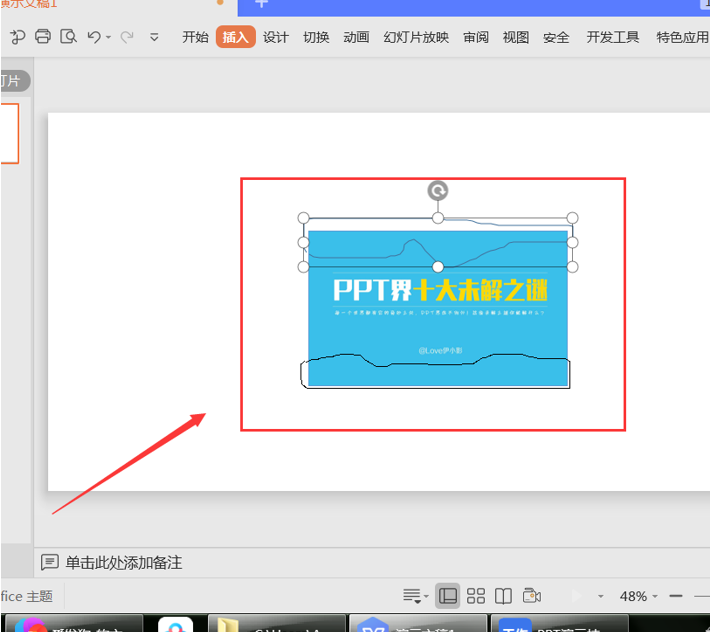Click the presenter camera icon in status bar
The width and height of the screenshot is (710, 632).
click(532, 596)
